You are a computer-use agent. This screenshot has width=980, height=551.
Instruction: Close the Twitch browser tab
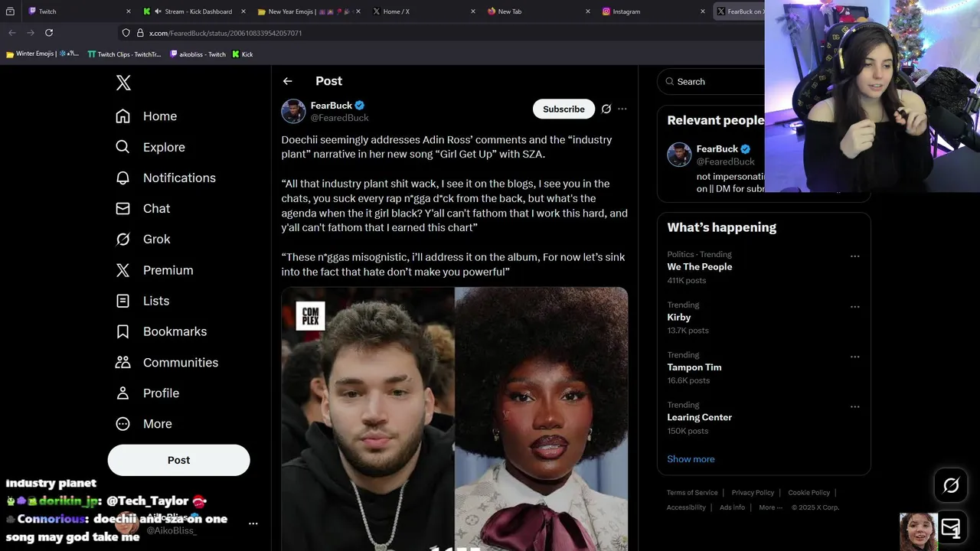point(128,11)
